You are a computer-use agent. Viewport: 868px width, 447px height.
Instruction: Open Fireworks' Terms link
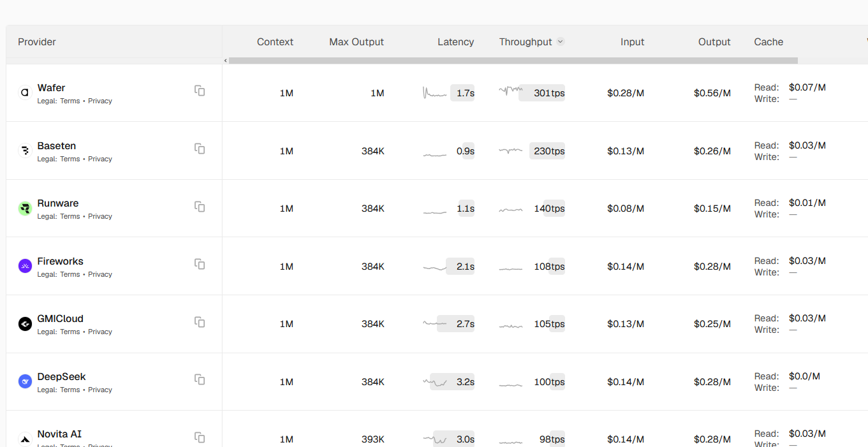pyautogui.click(x=70, y=274)
